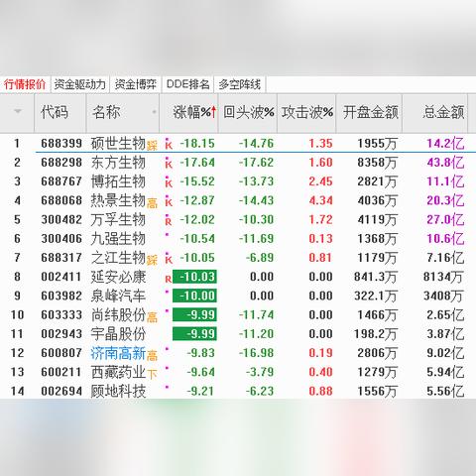476x476 pixels.
Task: Switch to the DDE排名 tab
Action: [x=187, y=84]
